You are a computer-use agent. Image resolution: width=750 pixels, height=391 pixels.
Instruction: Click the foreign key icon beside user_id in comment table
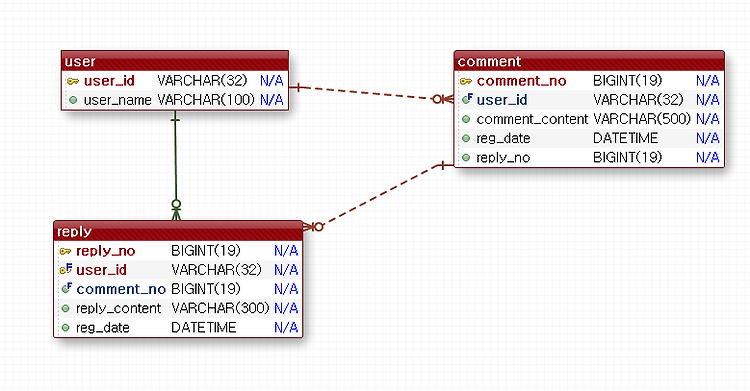467,100
